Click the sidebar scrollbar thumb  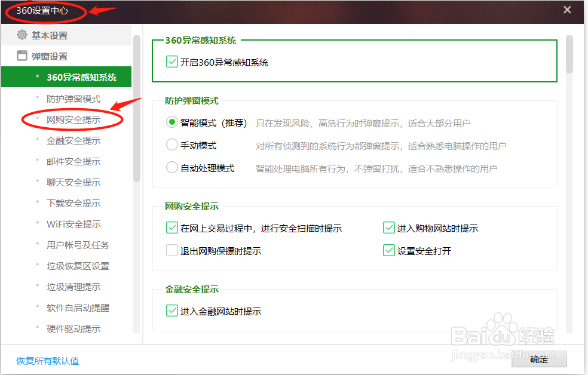pyautogui.click(x=136, y=109)
